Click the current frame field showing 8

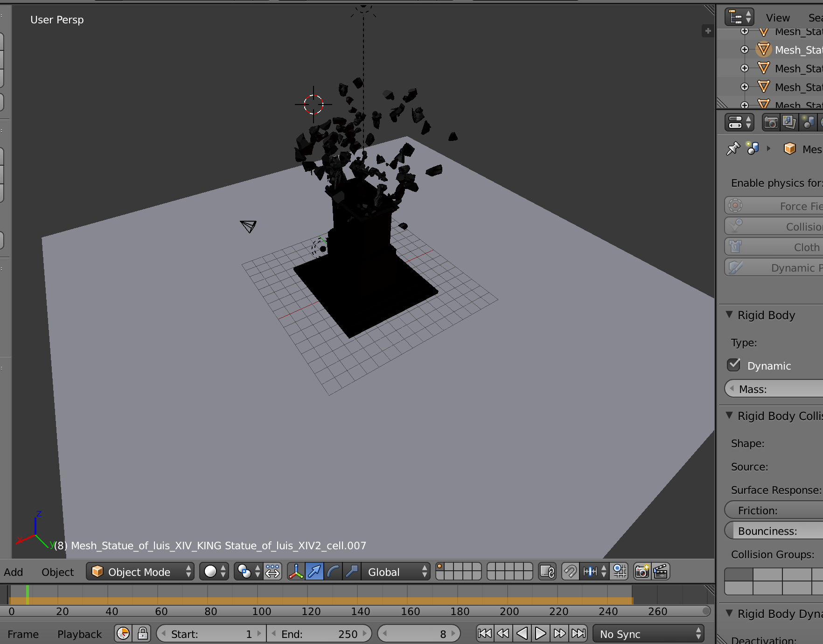click(x=418, y=634)
